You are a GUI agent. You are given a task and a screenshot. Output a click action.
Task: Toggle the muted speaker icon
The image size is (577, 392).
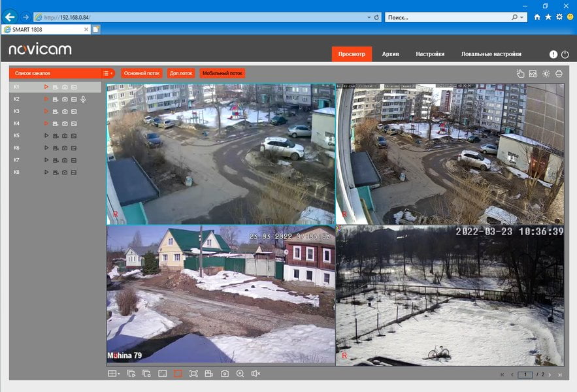[256, 374]
